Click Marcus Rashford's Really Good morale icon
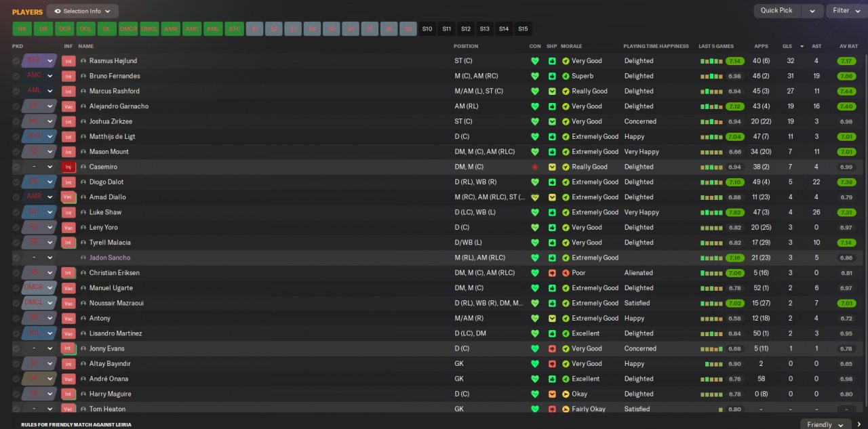Image resolution: width=868 pixels, height=429 pixels. [566, 91]
